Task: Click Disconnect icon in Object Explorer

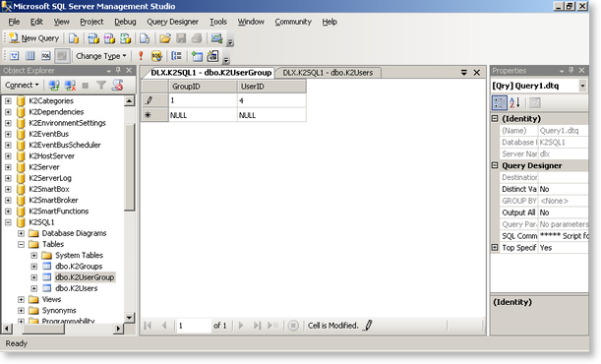Action: [x=70, y=85]
